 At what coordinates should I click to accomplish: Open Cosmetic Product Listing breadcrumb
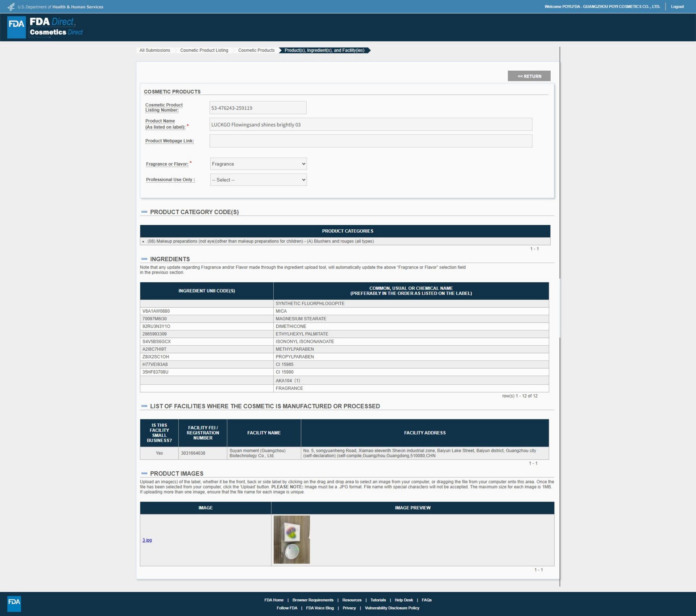coord(204,50)
